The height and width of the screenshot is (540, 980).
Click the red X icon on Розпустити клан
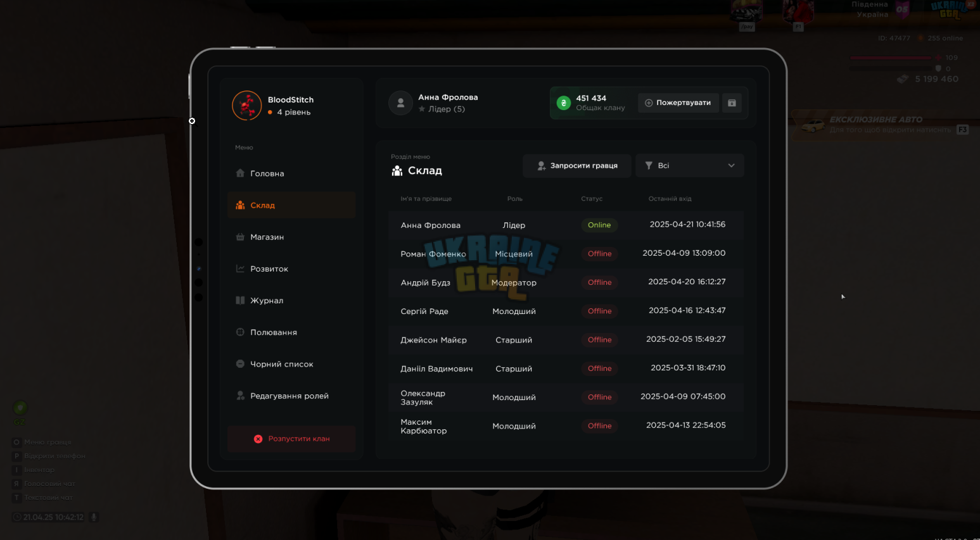tap(258, 439)
